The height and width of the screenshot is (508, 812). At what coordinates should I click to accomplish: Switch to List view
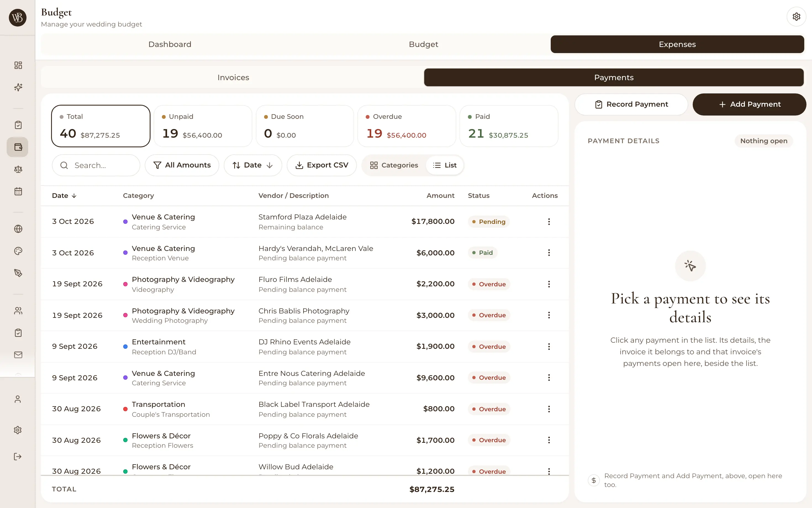tap(444, 165)
